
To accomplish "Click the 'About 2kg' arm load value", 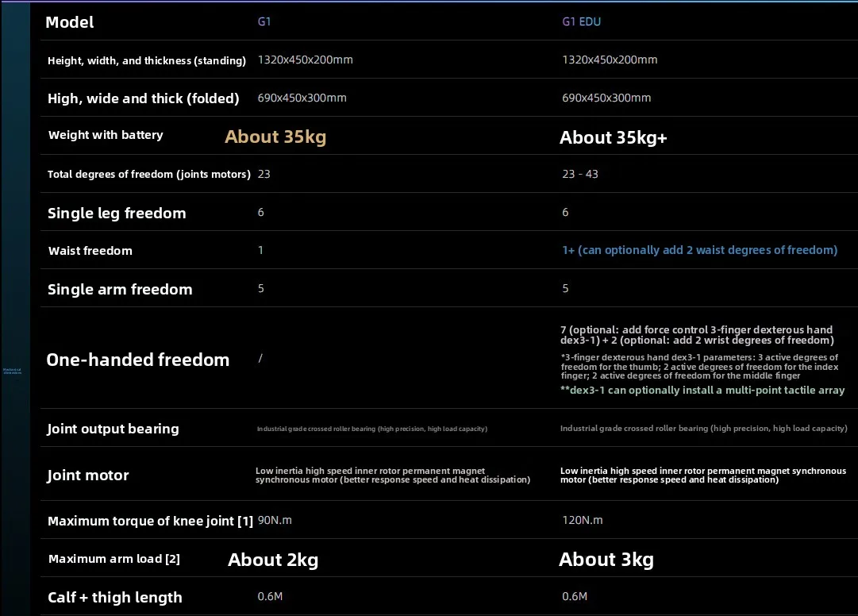I will [273, 560].
